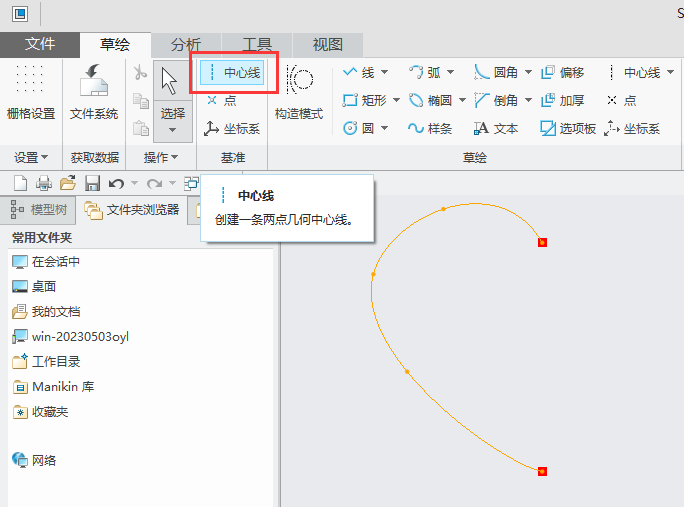Select the Chamfer (倒角) tool
Image resolution: width=684 pixels, height=507 pixels.
(496, 101)
